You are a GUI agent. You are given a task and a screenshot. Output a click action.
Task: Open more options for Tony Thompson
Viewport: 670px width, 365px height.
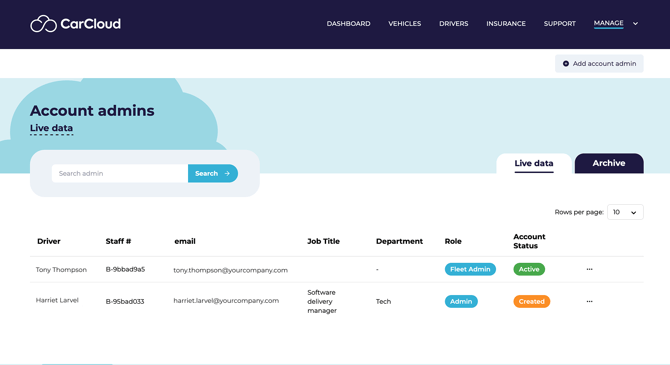click(x=589, y=269)
